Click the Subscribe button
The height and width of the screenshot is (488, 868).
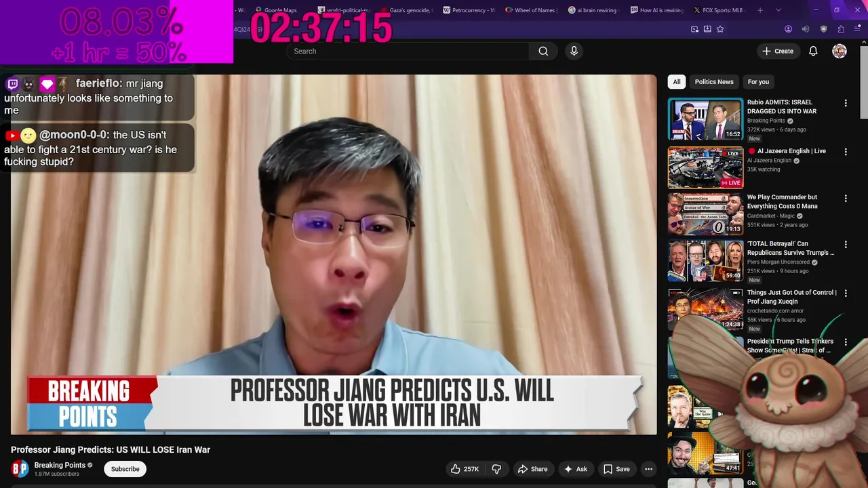tap(125, 469)
